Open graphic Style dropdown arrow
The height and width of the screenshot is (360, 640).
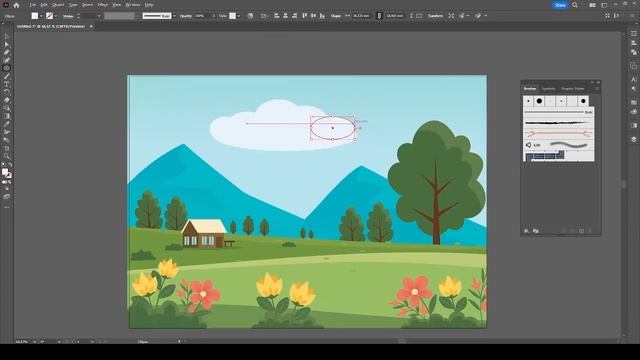pyautogui.click(x=239, y=16)
